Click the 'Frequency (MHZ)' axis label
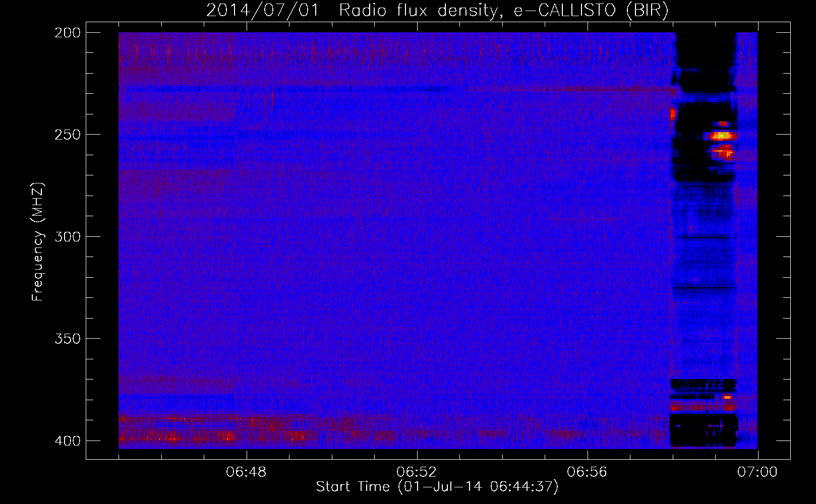This screenshot has width=816, height=504. pos(37,242)
